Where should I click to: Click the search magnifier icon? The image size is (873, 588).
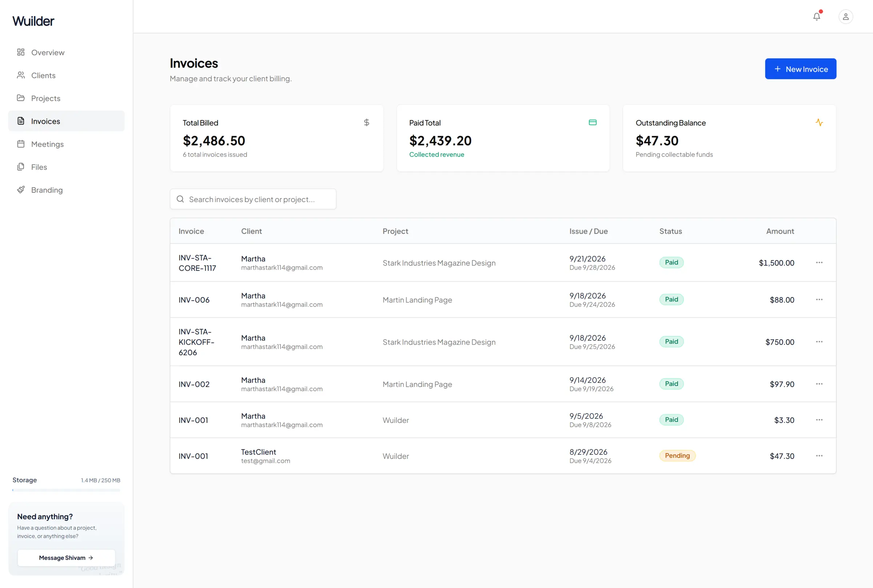pos(180,199)
